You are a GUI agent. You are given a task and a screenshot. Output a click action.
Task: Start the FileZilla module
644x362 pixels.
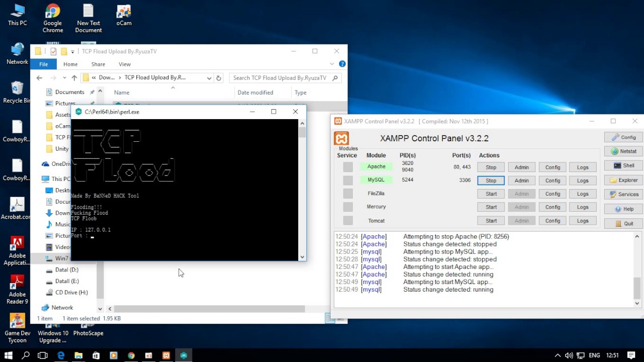(x=491, y=194)
